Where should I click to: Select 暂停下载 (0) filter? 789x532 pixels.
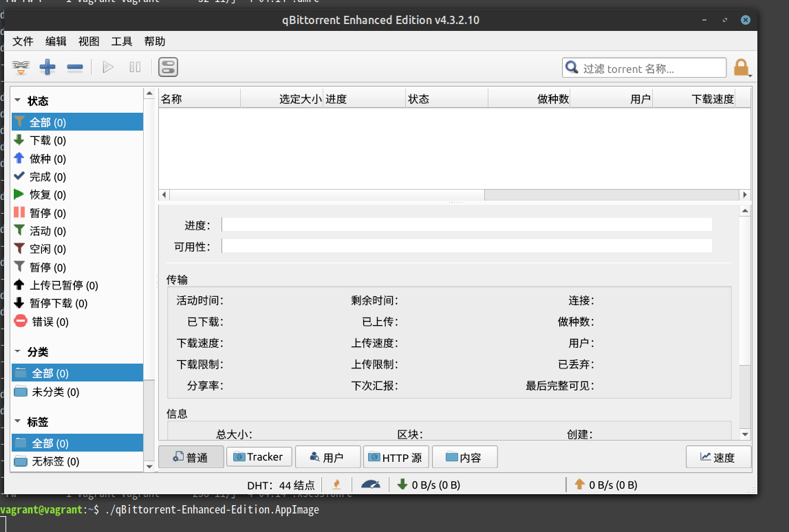[x=78, y=303]
